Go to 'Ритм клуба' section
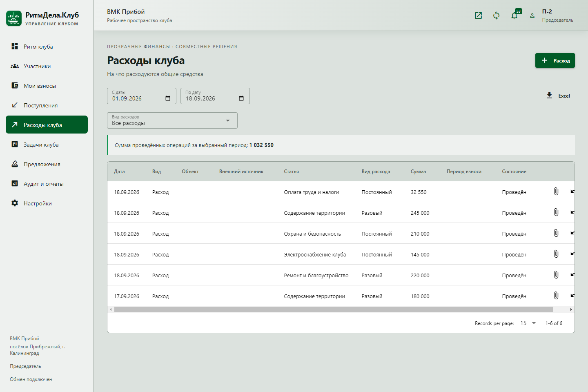Viewport: 588px width, 392px height. click(x=47, y=47)
